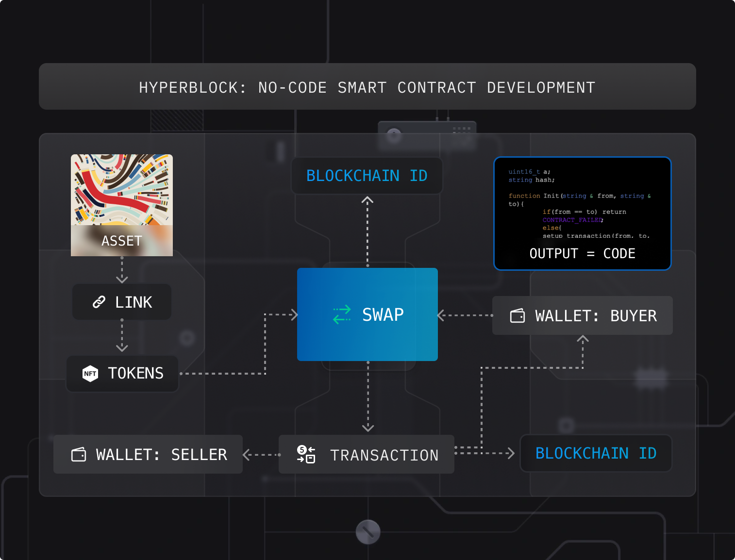Open the ASSET artwork thumbnail
Viewport: 735px width, 560px height.
point(122,190)
